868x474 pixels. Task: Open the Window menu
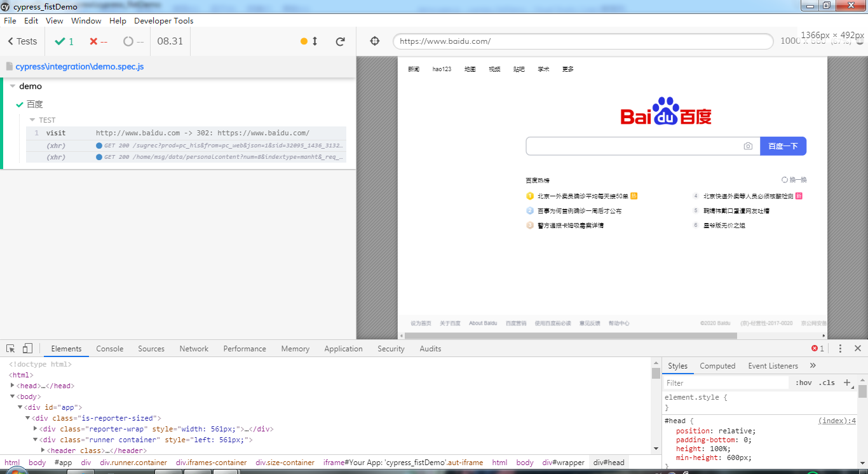(x=86, y=21)
